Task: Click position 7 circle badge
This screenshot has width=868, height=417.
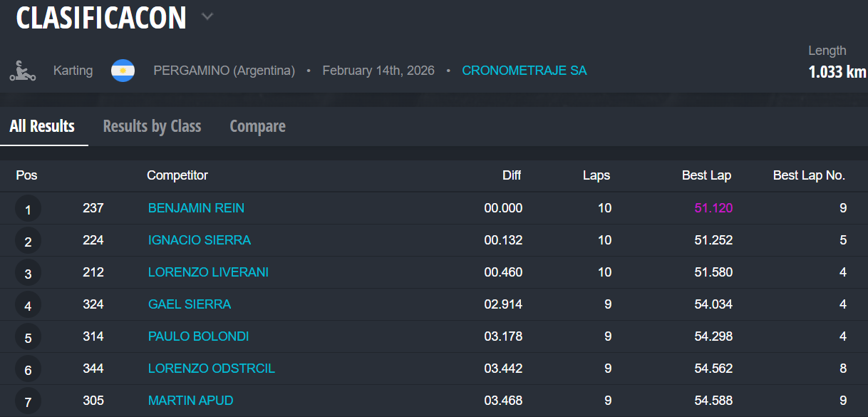Action: (28, 401)
